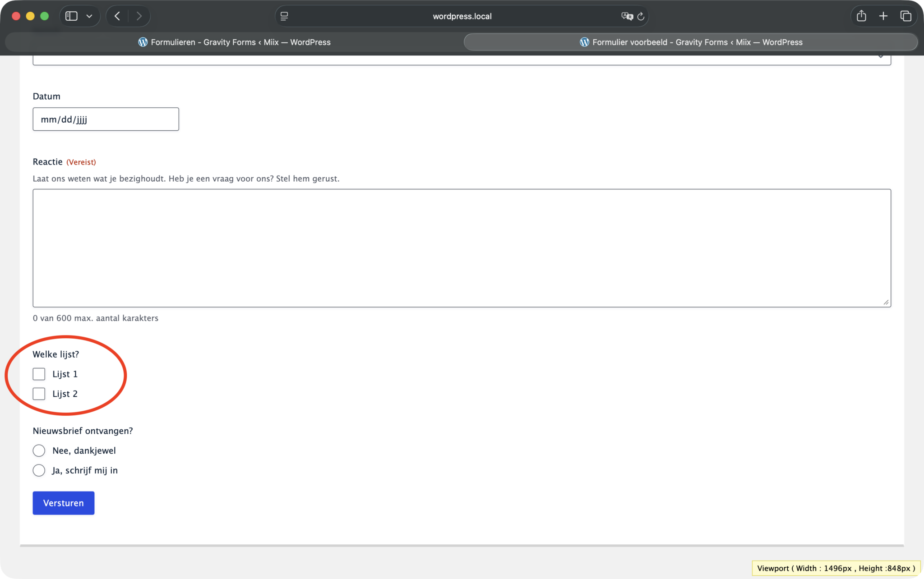
Task: Select Ja, schrijf mij in radio
Action: point(39,470)
